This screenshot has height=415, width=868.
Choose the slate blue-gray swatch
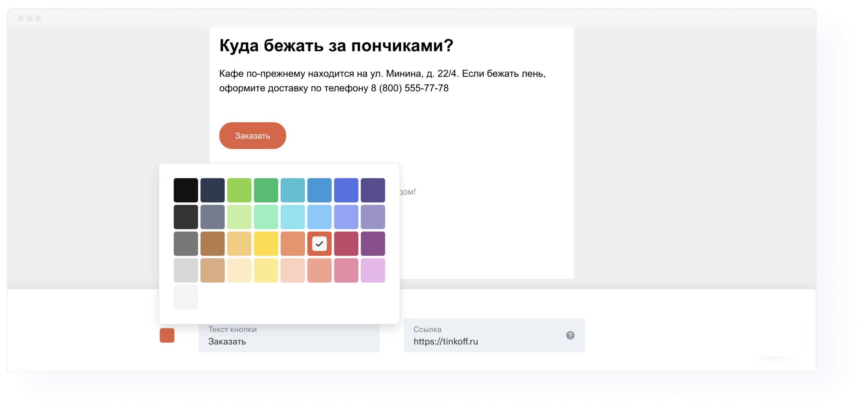click(213, 217)
